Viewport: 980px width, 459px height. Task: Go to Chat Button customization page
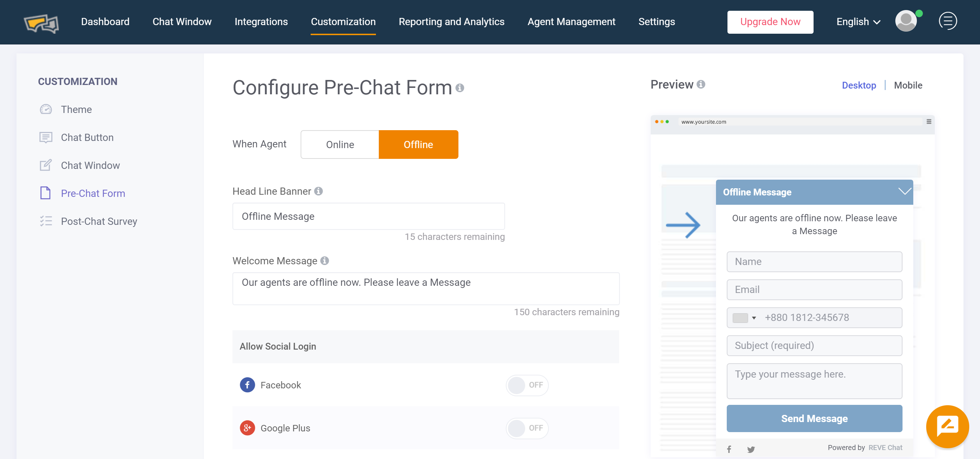(x=87, y=137)
